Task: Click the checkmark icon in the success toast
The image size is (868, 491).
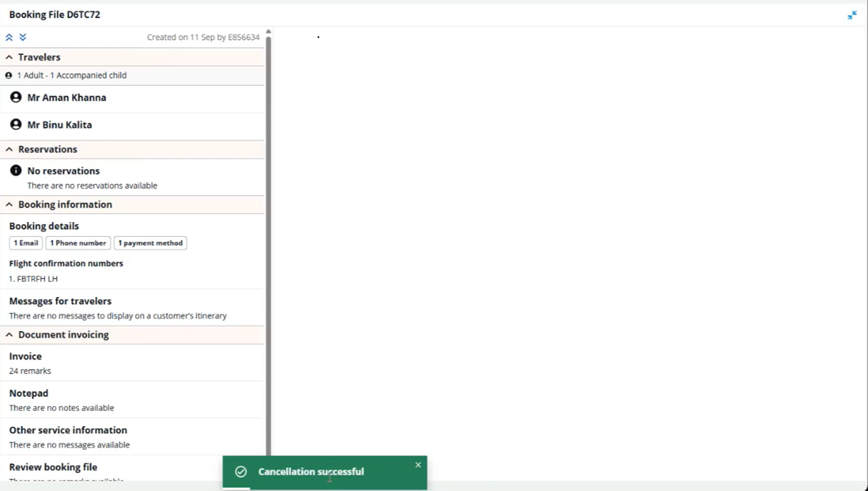Action: [x=241, y=472]
